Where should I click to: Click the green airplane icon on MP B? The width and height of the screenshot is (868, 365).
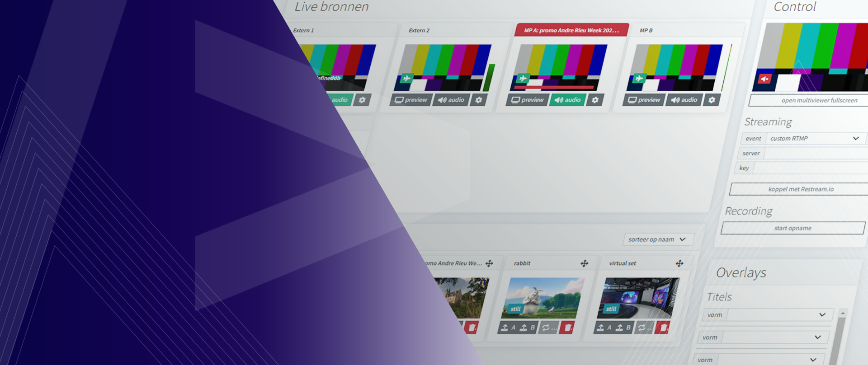[639, 79]
